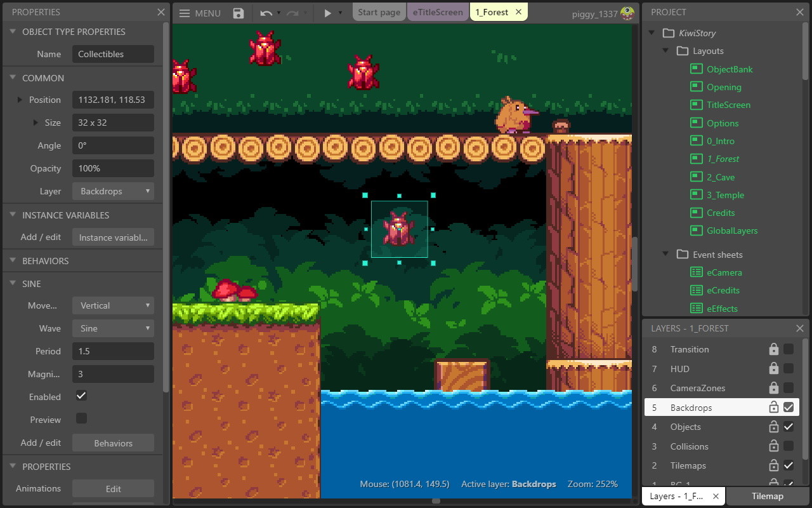This screenshot has height=508, width=812.
Task: Hide the Tilemaps layer visibility checkbox
Action: (x=789, y=465)
